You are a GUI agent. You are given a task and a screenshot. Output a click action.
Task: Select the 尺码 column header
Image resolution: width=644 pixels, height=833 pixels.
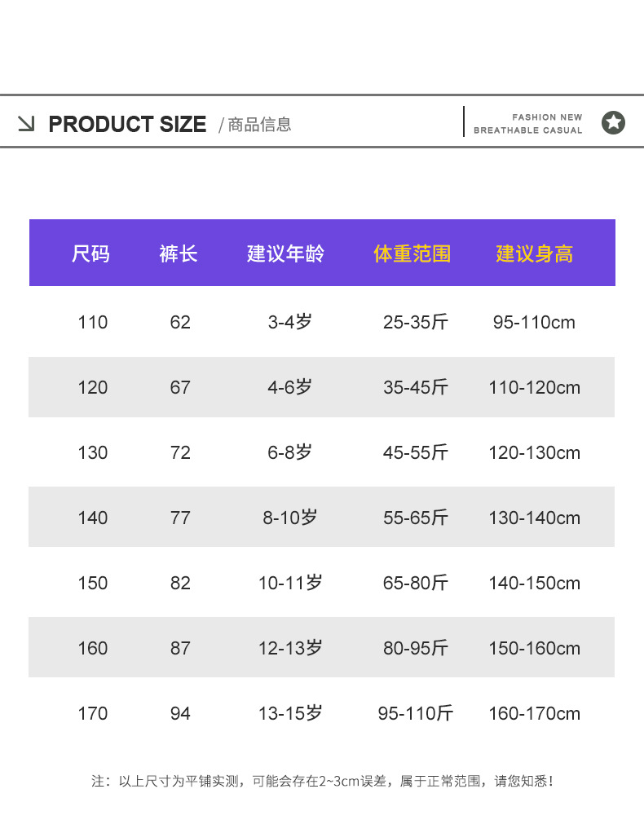(90, 253)
